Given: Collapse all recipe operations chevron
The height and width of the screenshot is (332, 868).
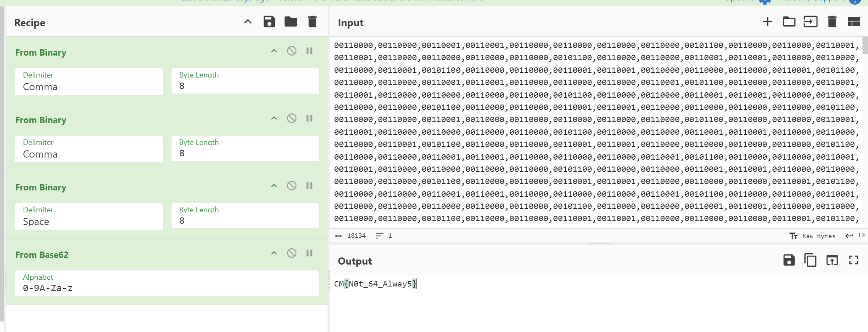Looking at the screenshot, I should tap(248, 22).
